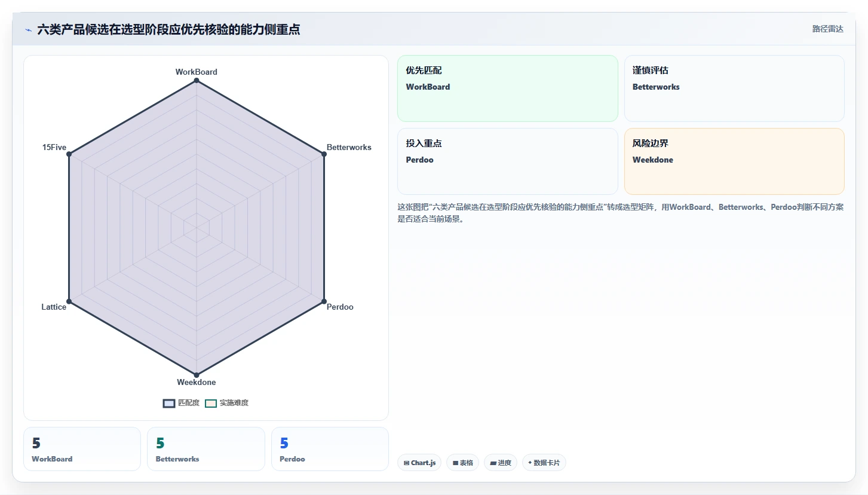868x495 pixels.
Task: Click the small icon in the Chart.js tag
Action: click(407, 463)
